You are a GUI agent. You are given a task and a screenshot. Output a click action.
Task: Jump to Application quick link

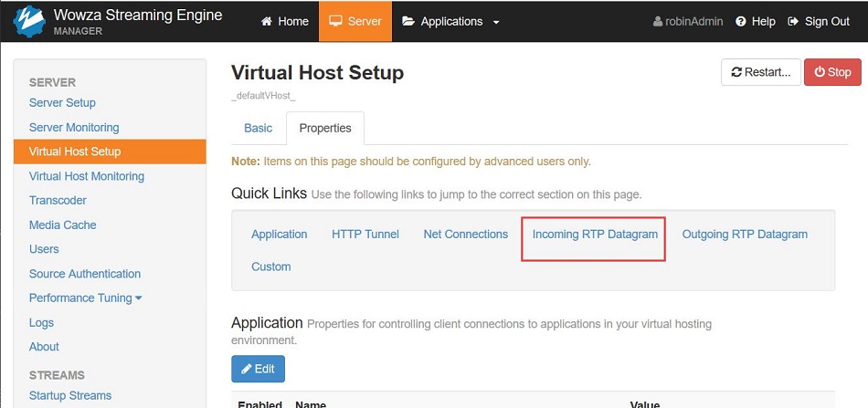pos(279,234)
